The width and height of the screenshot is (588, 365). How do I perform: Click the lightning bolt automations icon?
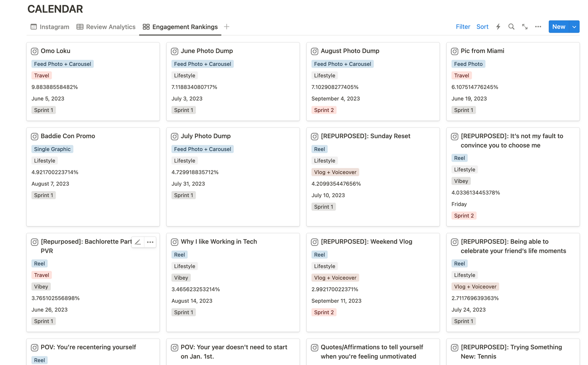(x=498, y=27)
